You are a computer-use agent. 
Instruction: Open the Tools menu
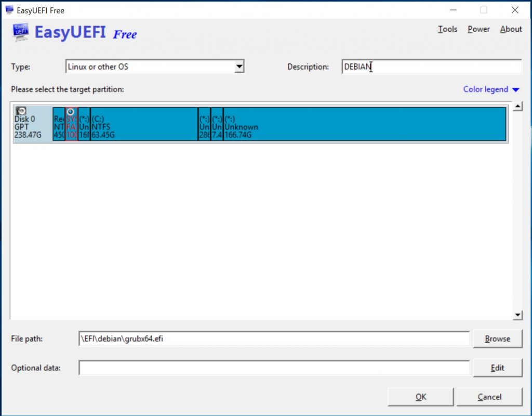[447, 29]
